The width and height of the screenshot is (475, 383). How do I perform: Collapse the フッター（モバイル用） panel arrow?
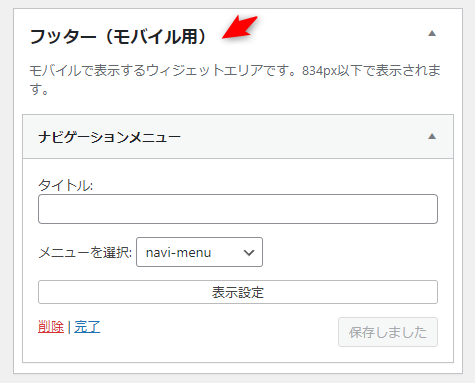click(432, 33)
